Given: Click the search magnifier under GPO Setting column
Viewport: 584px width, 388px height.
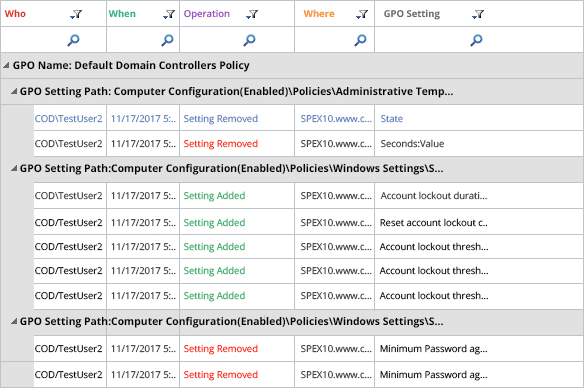Looking at the screenshot, I should tap(476, 40).
